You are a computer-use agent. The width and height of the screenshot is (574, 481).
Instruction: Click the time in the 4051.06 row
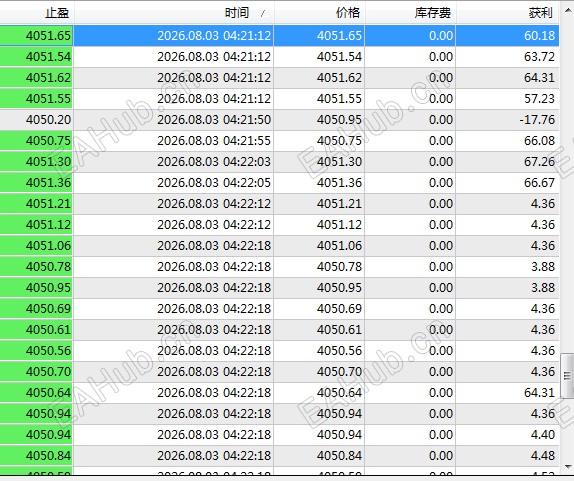pyautogui.click(x=214, y=246)
